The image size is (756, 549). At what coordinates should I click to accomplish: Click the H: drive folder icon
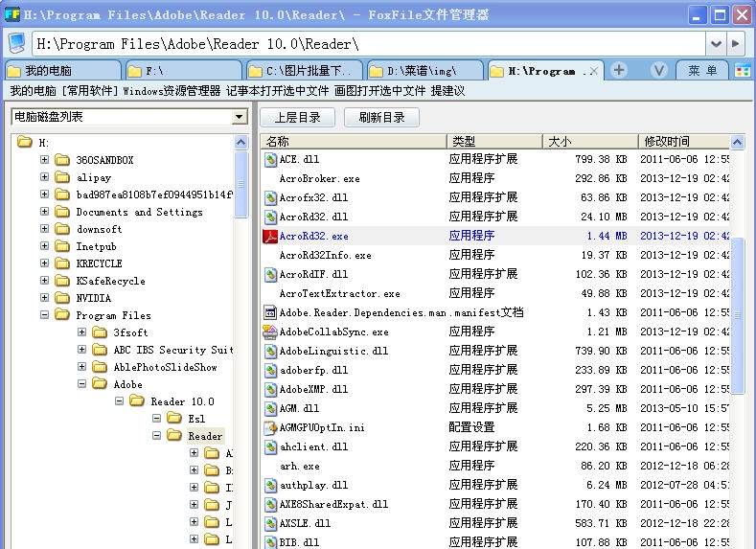(24, 142)
